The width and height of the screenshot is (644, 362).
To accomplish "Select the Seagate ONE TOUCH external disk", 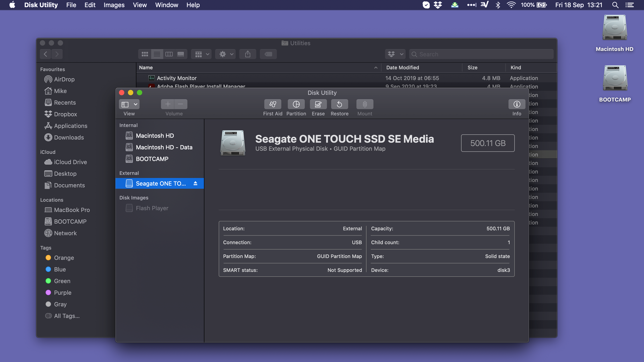I will pyautogui.click(x=160, y=184).
